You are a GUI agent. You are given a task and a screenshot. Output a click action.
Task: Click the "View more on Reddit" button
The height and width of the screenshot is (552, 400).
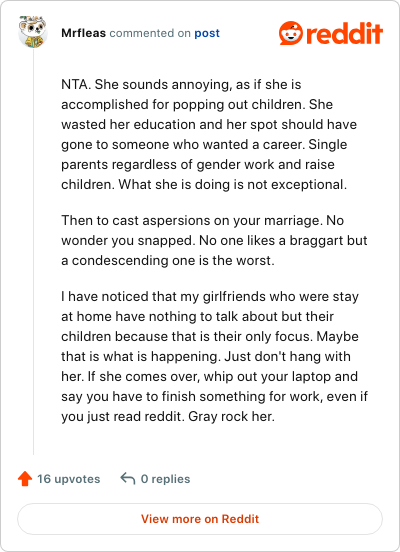pos(200,519)
